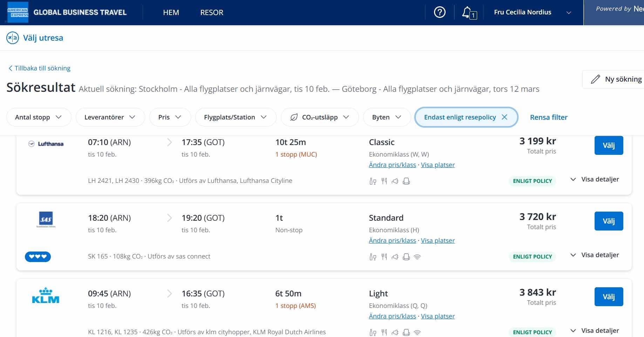This screenshot has height=337, width=644.
Task: Click the Wi-Fi amenity icon on SAS flight
Action: [x=417, y=257]
